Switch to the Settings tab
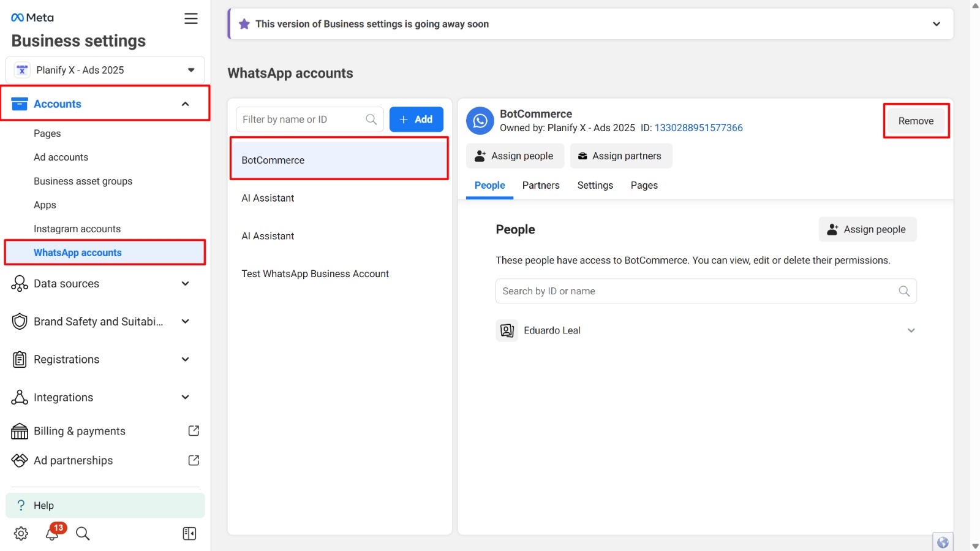This screenshot has height=551, width=980. [x=595, y=185]
